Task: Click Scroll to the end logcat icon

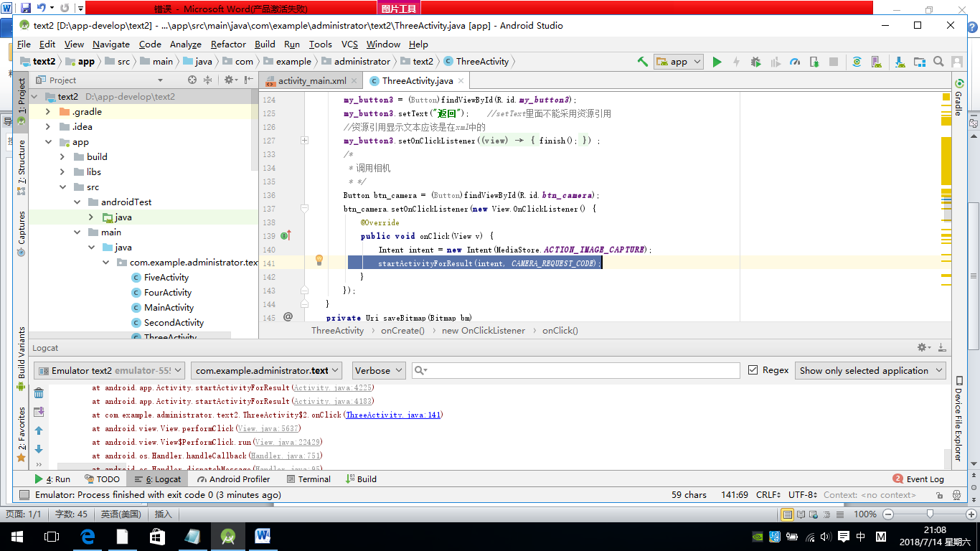Action: coord(39,412)
